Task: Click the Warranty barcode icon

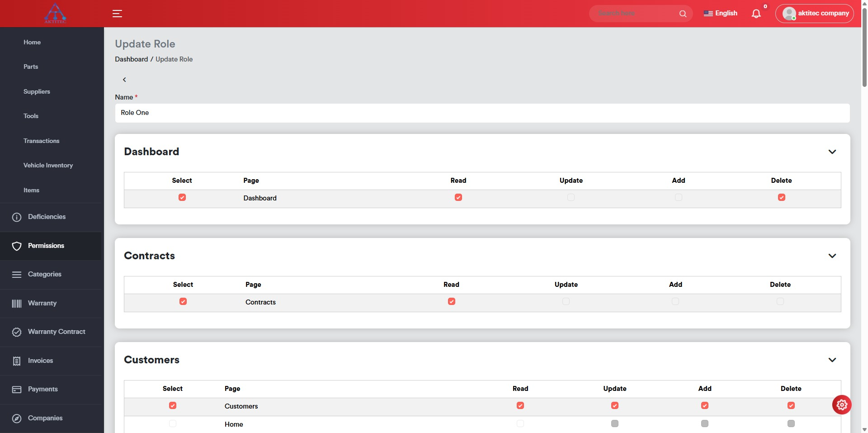Action: pos(17,304)
